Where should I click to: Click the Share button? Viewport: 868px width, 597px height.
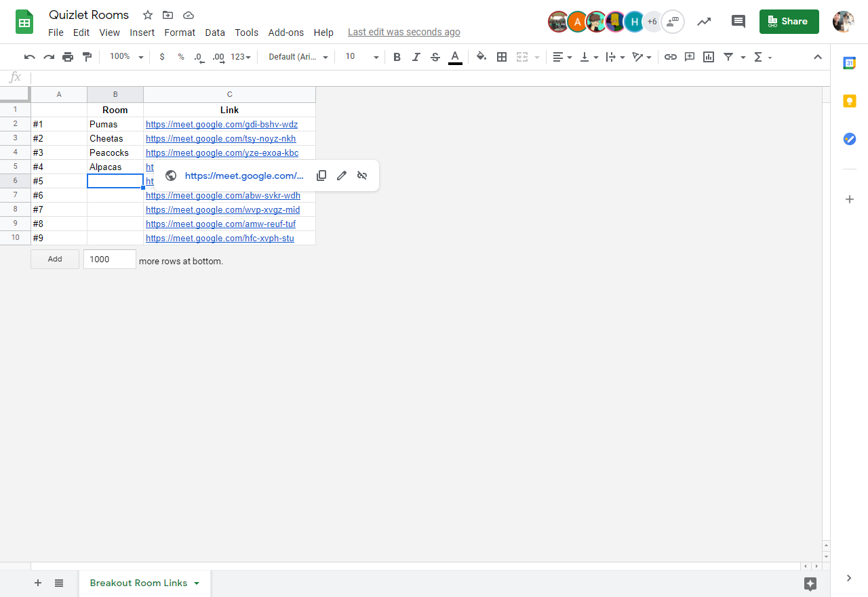(789, 21)
